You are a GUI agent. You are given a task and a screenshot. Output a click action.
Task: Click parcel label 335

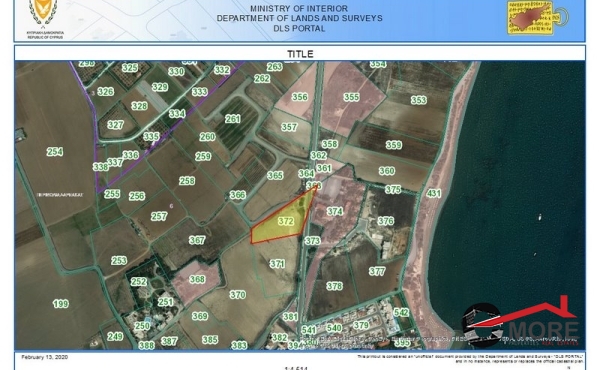click(152, 137)
